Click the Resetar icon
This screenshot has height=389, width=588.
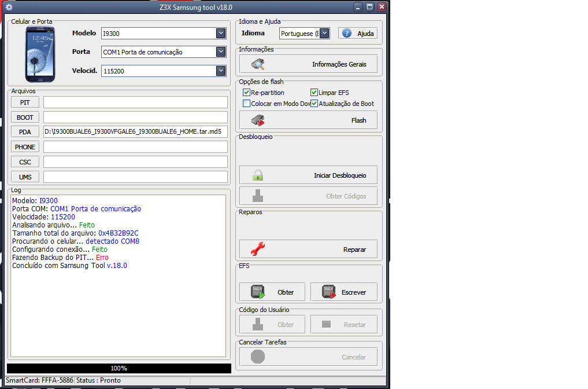pos(326,324)
